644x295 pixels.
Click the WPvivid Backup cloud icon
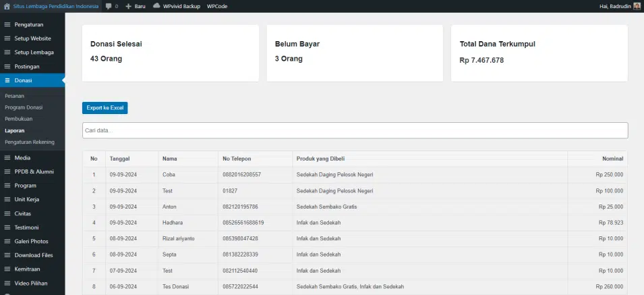(156, 6)
